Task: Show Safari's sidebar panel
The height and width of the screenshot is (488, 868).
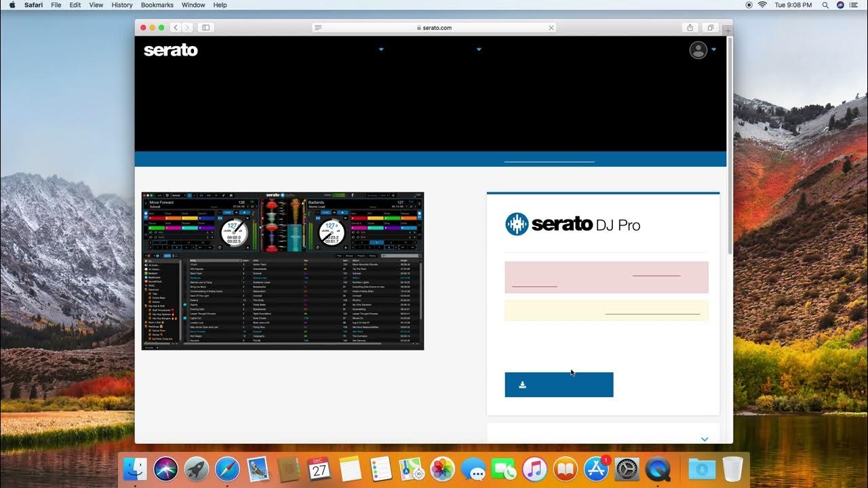Action: (x=206, y=28)
